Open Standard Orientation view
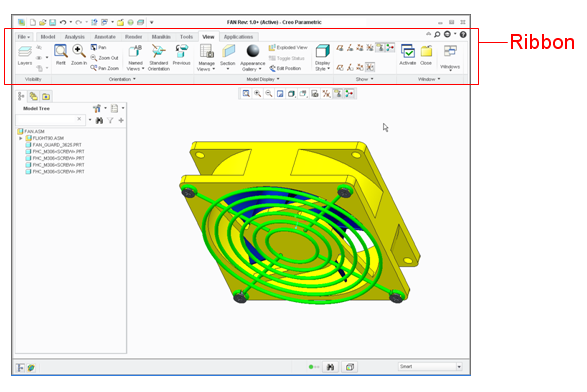The width and height of the screenshot is (587, 392). (x=159, y=57)
